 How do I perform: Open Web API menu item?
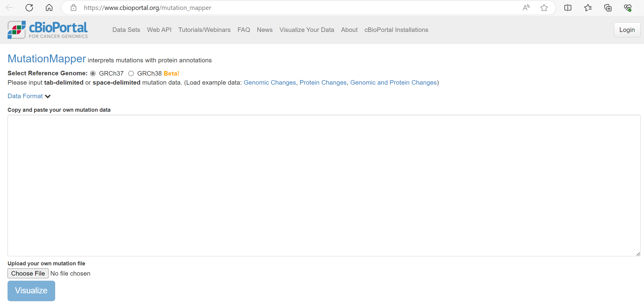pos(159,30)
